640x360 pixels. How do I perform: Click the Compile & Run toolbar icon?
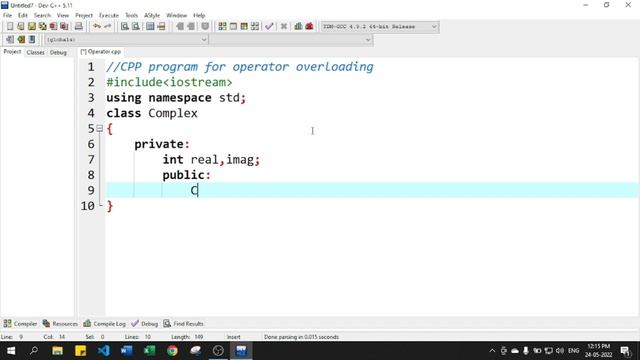(244, 27)
